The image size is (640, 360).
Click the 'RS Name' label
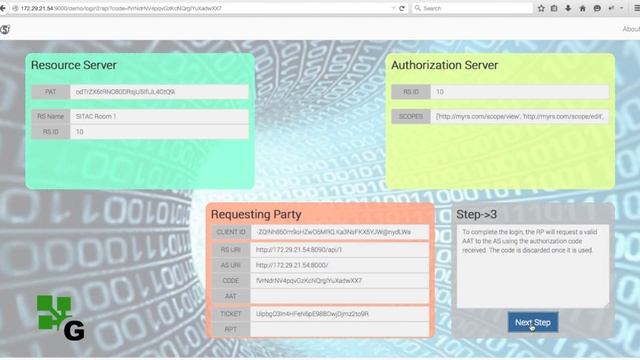51,116
